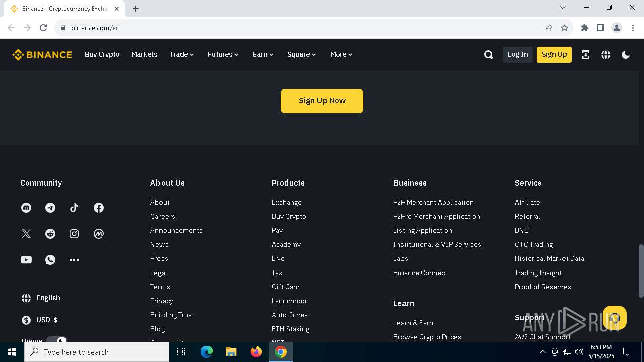
Task: Open the Careers link
Action: (x=163, y=216)
